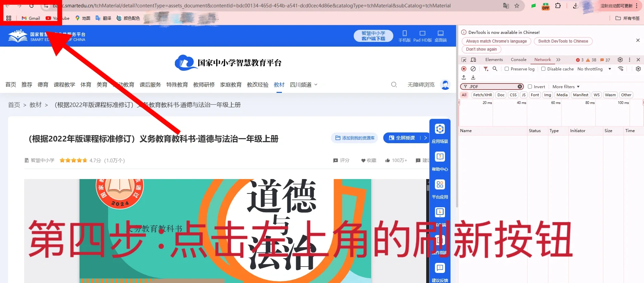Click 无障碍浏览 accessibility link
This screenshot has width=644, height=283.
click(421, 84)
